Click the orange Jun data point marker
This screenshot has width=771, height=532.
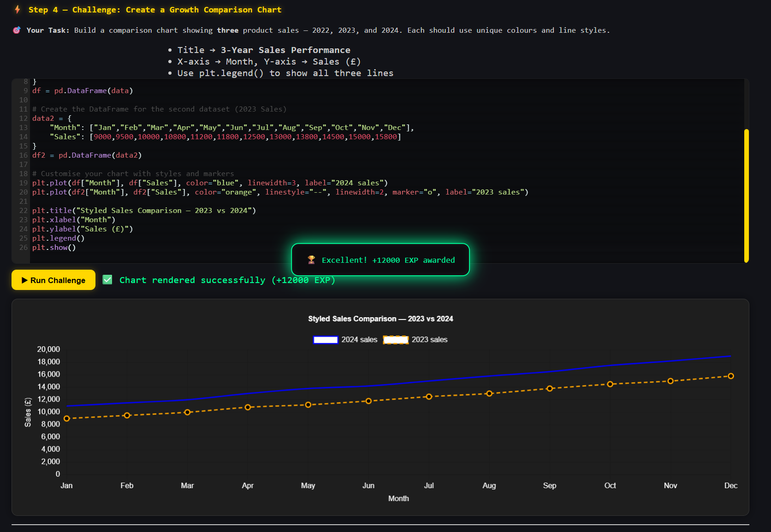click(x=368, y=401)
